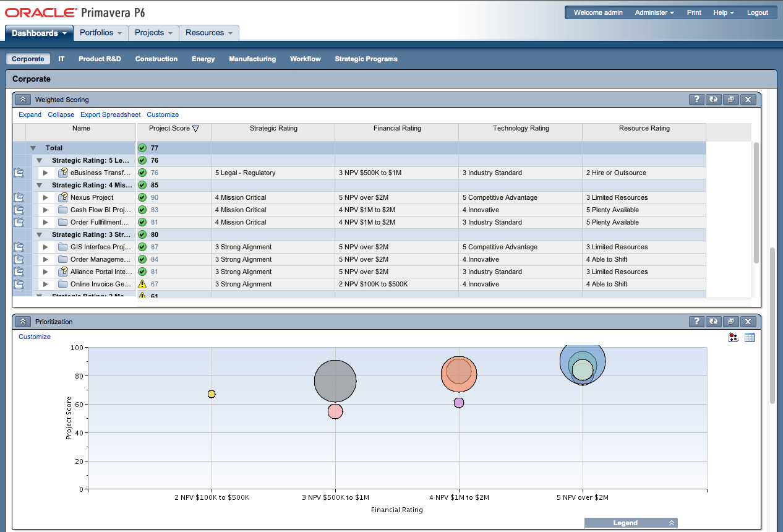Switch Prioritization to table view icon
Image resolution: width=783 pixels, height=532 pixels.
(x=750, y=338)
